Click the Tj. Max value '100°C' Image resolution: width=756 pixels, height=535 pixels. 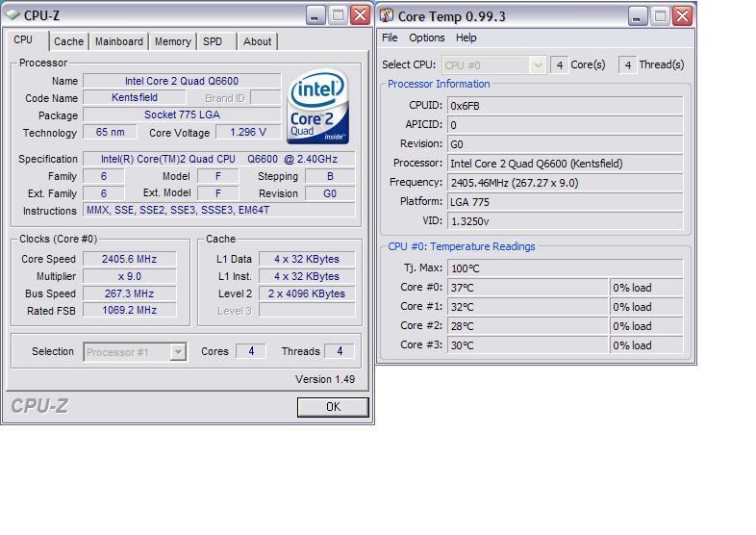[x=565, y=268]
